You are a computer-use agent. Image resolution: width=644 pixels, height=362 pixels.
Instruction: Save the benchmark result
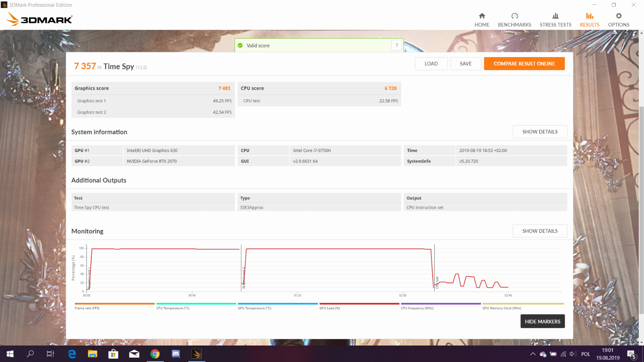point(466,64)
